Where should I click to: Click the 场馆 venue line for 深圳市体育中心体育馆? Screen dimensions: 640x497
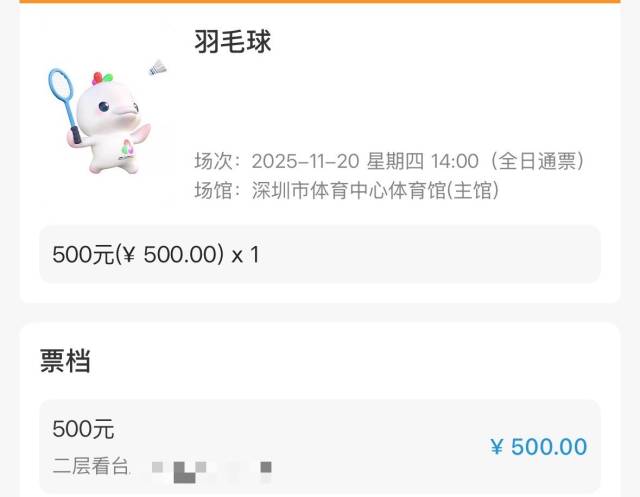tap(347, 190)
